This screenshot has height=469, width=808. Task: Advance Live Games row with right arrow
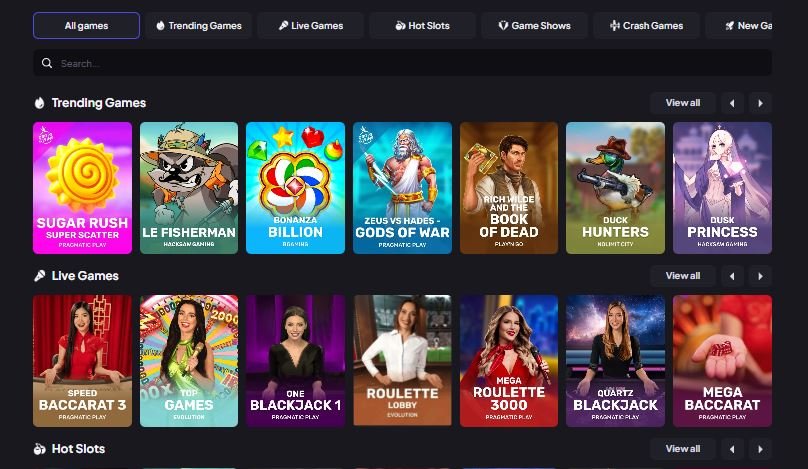(x=760, y=276)
